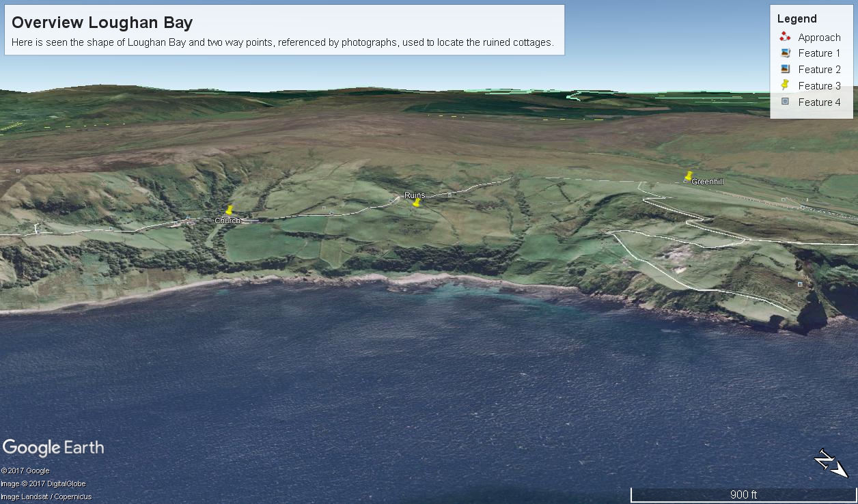858x504 pixels.
Task: Click the Legend heading
Action: [797, 18]
